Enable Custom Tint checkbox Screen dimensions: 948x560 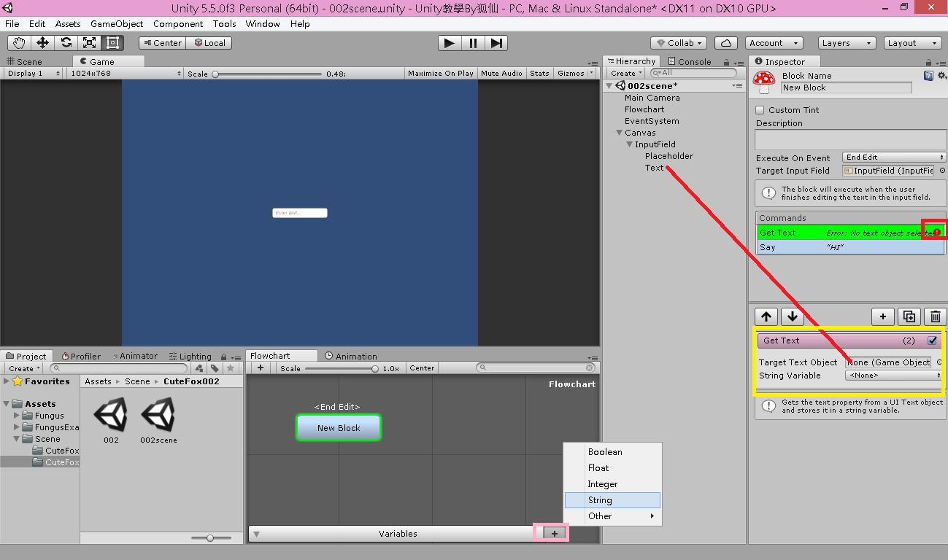point(760,110)
